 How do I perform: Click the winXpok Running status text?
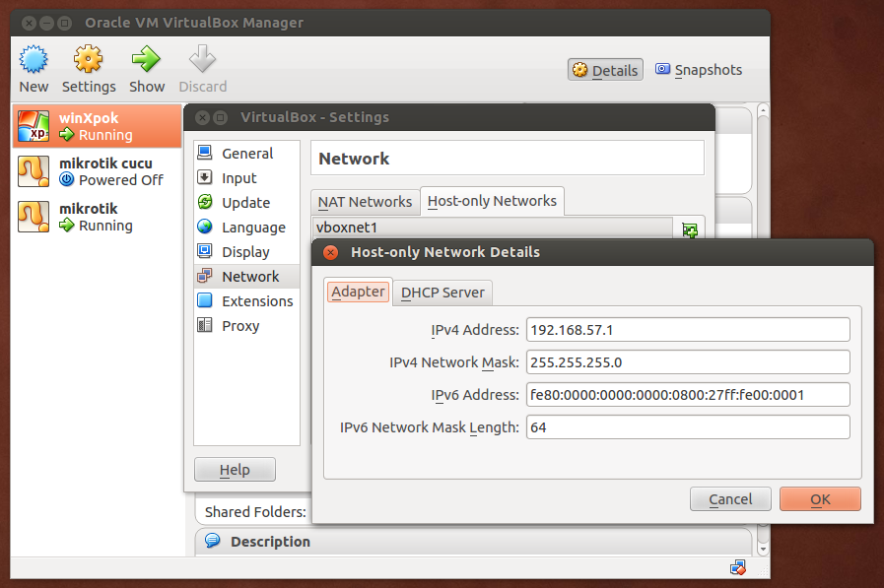coord(105,135)
